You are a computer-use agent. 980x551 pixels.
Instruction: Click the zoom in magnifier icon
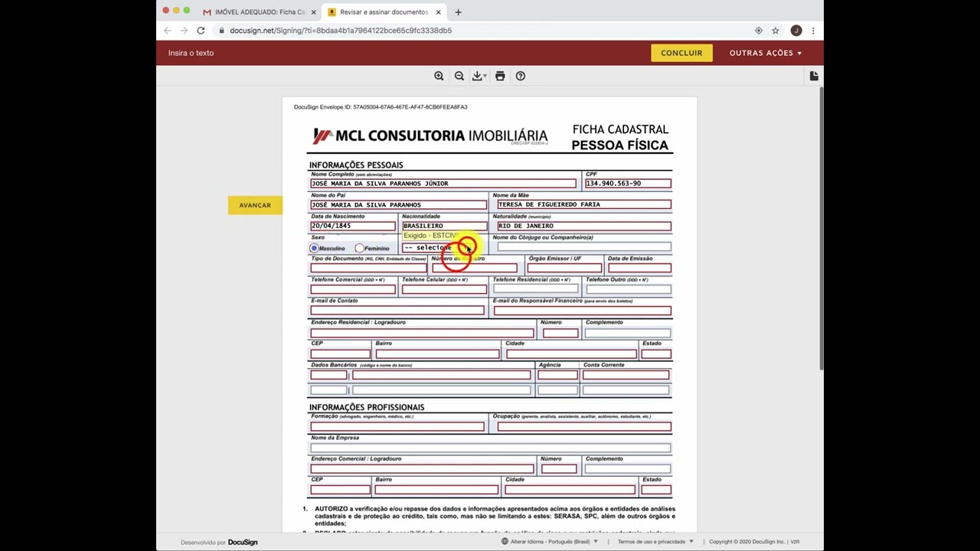439,76
